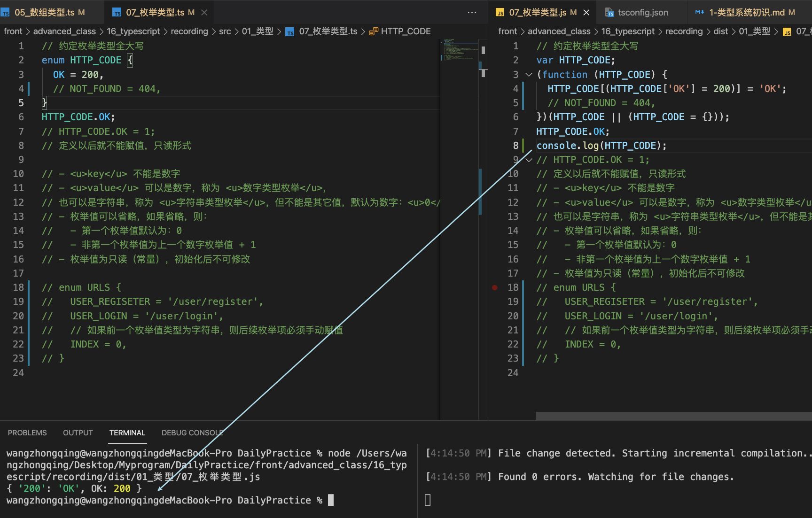Open the DEBUG CONSOLE panel tab

(192, 433)
